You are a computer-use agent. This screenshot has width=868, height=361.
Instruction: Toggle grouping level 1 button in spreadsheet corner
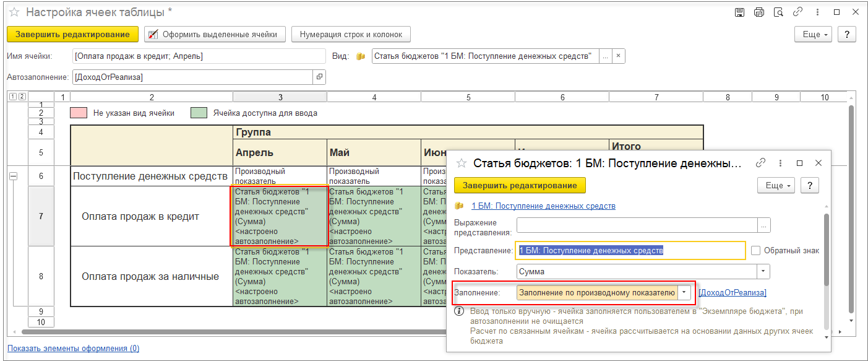pyautogui.click(x=13, y=97)
